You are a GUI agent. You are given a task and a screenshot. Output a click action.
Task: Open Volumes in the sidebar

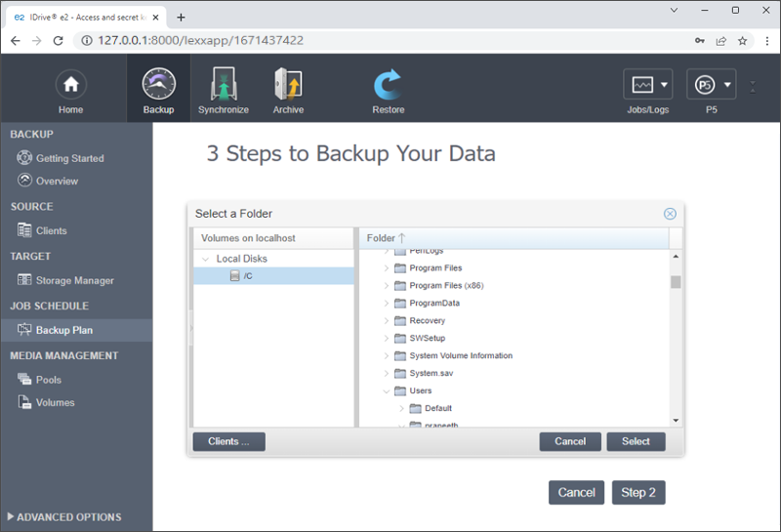pos(55,402)
